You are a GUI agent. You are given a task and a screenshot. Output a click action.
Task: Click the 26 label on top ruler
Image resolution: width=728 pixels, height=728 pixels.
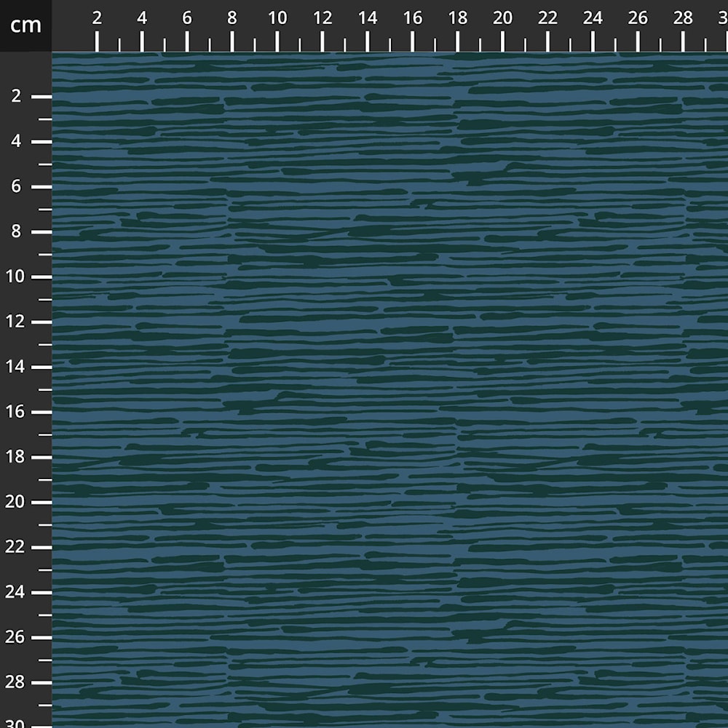(638, 19)
